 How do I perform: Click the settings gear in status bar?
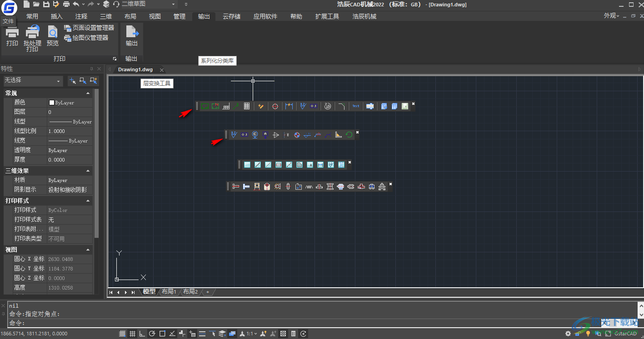point(568,334)
